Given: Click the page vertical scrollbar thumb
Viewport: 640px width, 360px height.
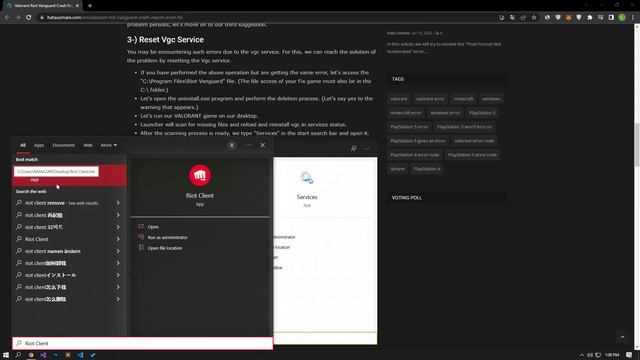Looking at the screenshot, I should (x=637, y=144).
